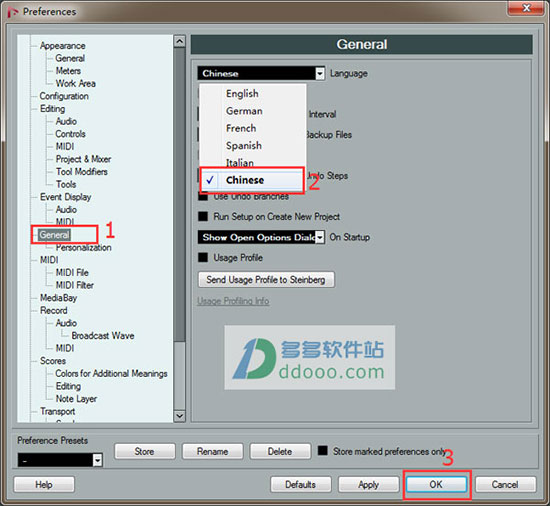Image resolution: width=550 pixels, height=506 pixels.
Task: Click the Delete preset button
Action: pos(280,451)
